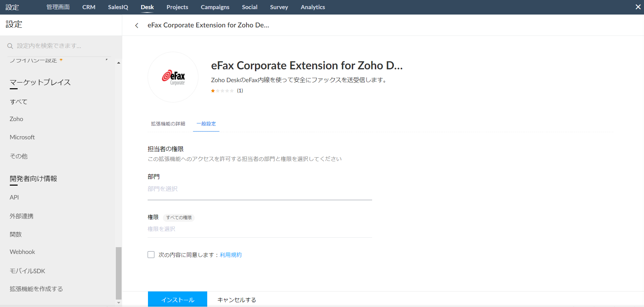Image resolution: width=644 pixels, height=307 pixels.
Task: Open SalesIQ from the top navigation
Action: pos(118,7)
